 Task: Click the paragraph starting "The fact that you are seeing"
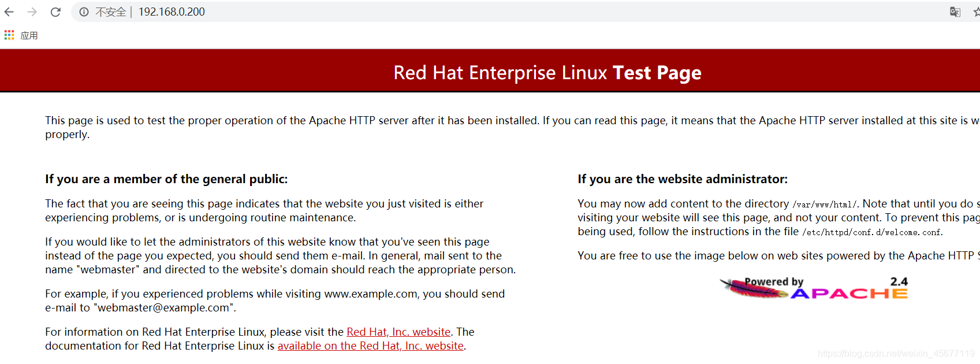point(264,210)
